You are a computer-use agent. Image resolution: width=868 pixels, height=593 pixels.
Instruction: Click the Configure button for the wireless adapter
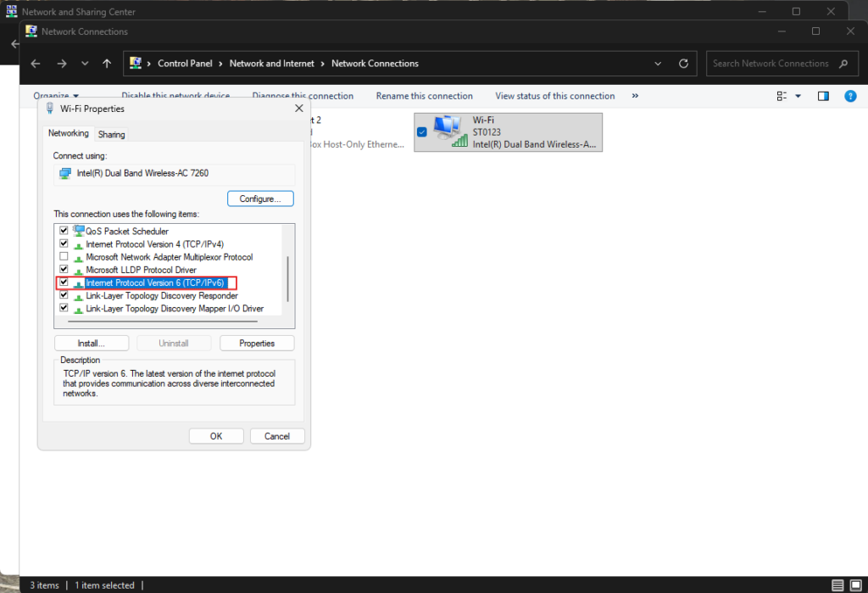pyautogui.click(x=260, y=198)
